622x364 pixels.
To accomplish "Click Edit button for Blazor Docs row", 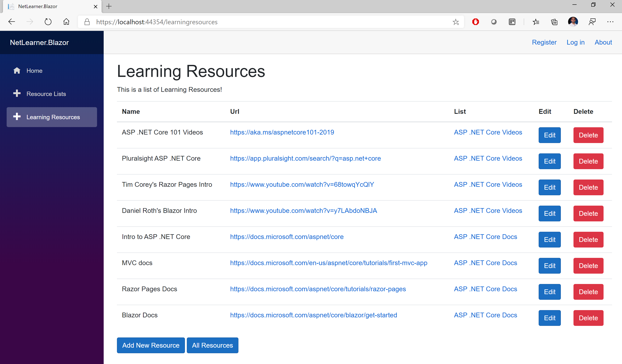I will (x=549, y=318).
